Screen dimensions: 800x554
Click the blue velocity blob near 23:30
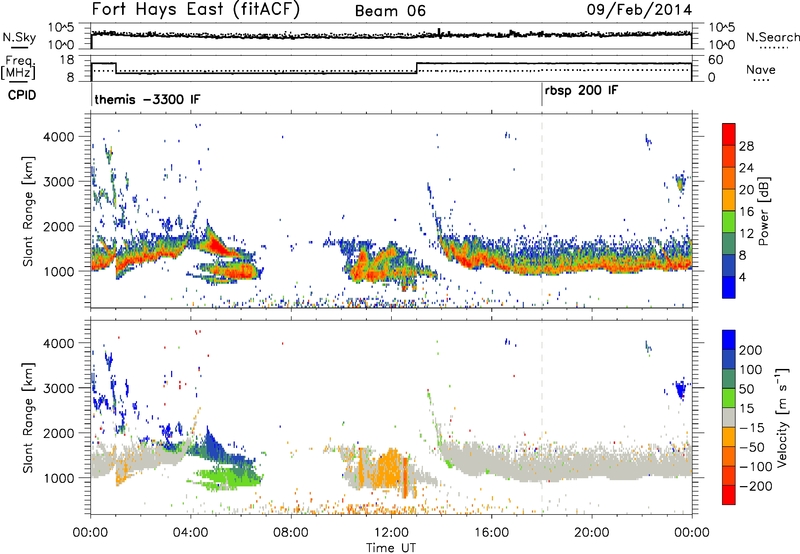coord(680,390)
